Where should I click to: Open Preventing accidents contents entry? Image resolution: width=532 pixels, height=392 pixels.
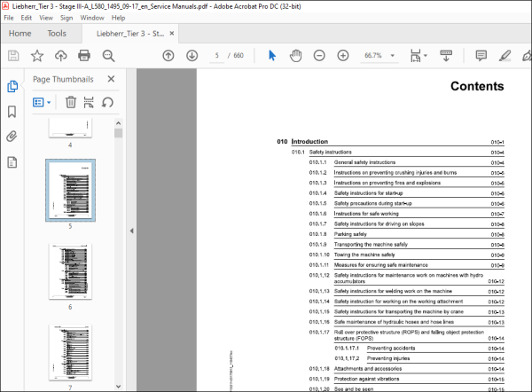point(419,349)
